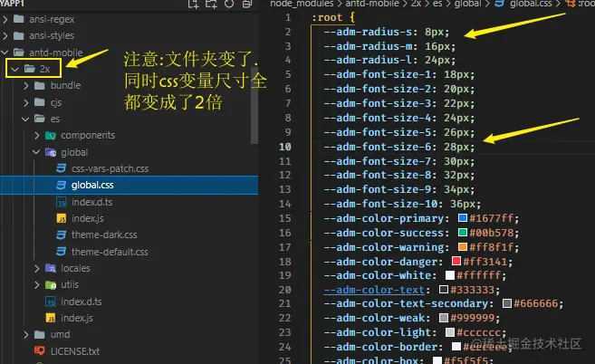The image size is (595, 364).
Task: Refresh the explorer tree
Action: (229, 4)
